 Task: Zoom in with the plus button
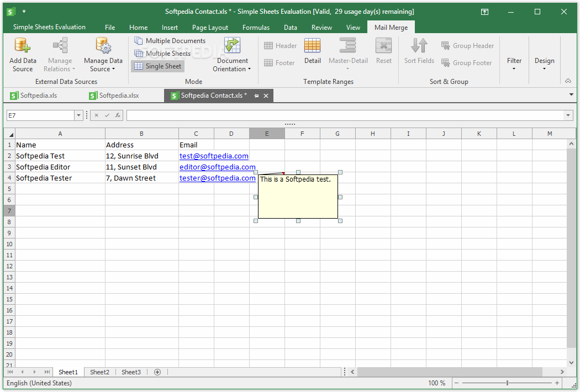[x=557, y=383]
